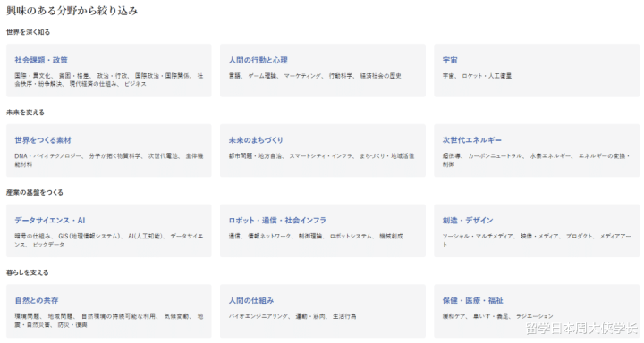The height and width of the screenshot is (343, 644).
Task: Click the ソーシャル・マルチメディア keyword
Action: (x=478, y=236)
